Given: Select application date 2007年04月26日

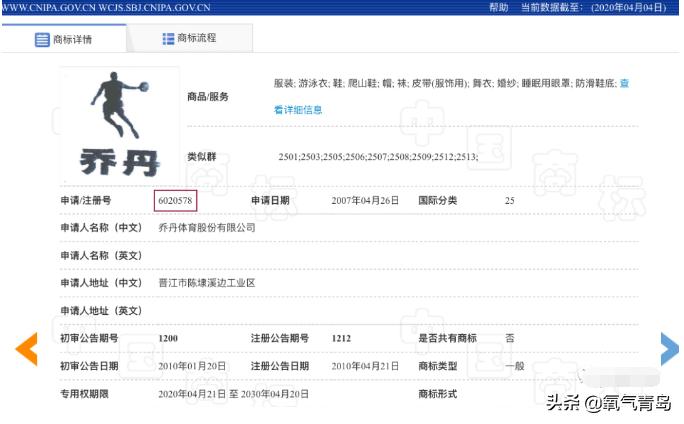Looking at the screenshot, I should click(365, 201).
